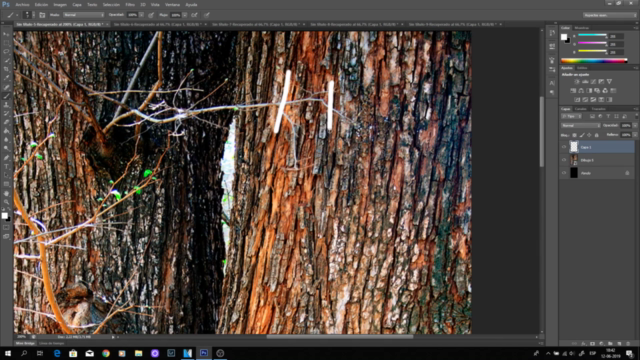
Task: Add a Color Balance adjustment
Action: (581, 91)
